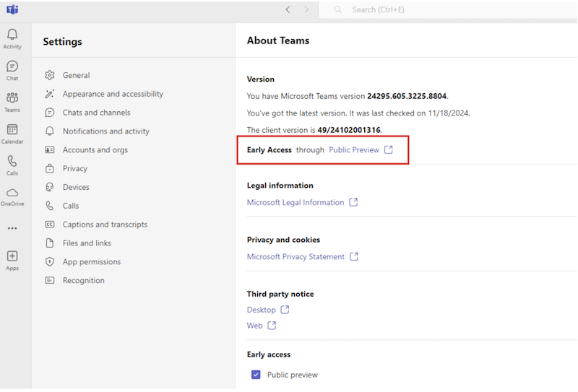Select Notifications and activity settings
The image size is (578, 392).
[105, 131]
